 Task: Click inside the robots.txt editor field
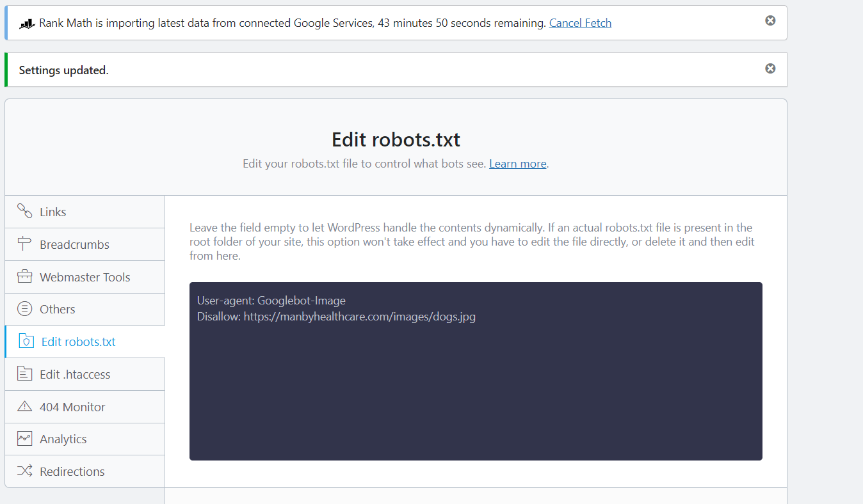pos(476,371)
